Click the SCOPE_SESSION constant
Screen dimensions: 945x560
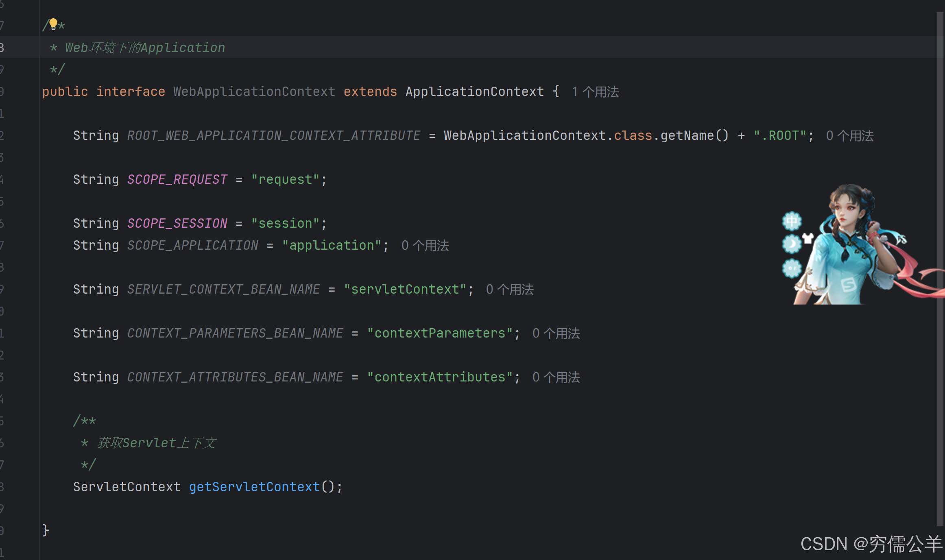177,224
